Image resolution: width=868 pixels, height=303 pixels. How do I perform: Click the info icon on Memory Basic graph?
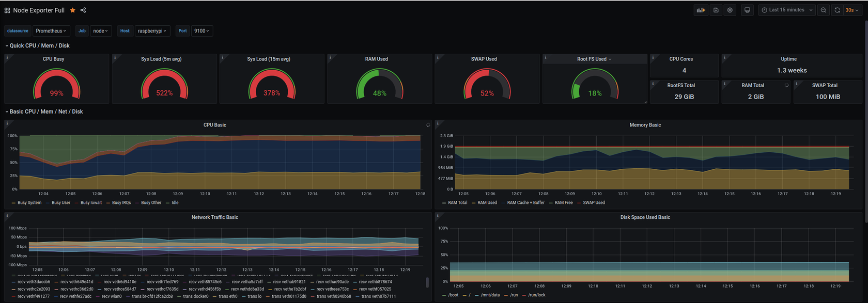pos(438,123)
